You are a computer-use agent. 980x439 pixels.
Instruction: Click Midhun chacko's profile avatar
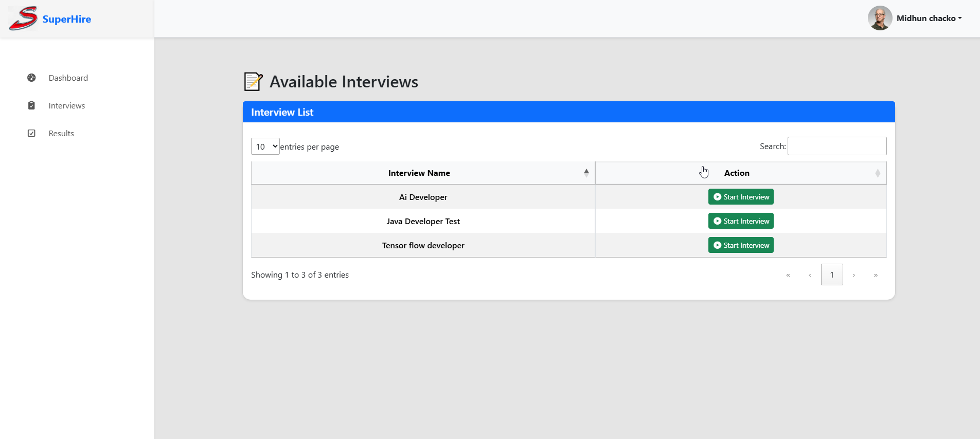pyautogui.click(x=880, y=18)
